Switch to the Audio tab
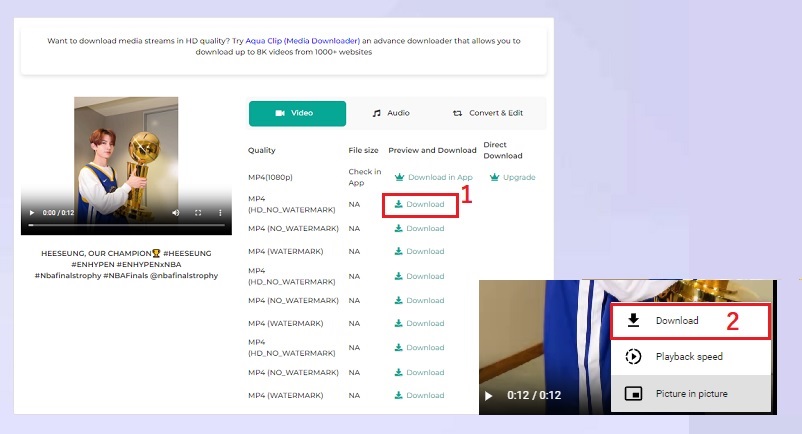 [391, 113]
